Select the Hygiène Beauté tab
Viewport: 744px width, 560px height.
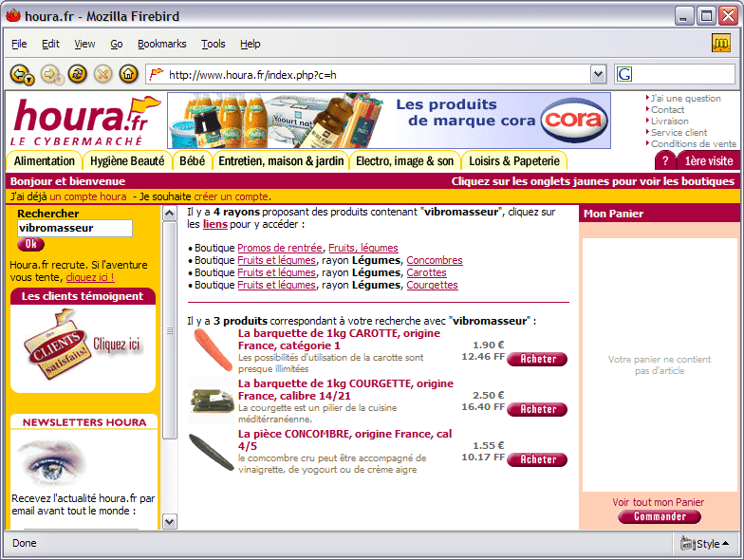127,161
